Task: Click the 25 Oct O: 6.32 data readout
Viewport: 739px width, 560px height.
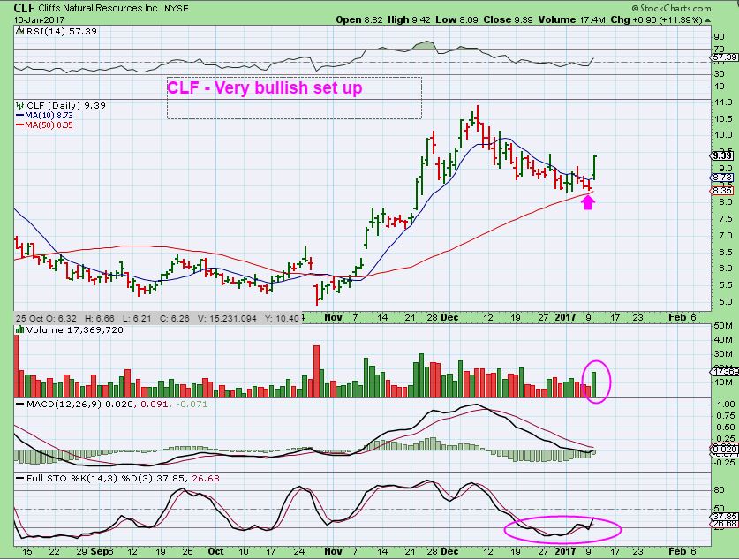Action: [46, 318]
